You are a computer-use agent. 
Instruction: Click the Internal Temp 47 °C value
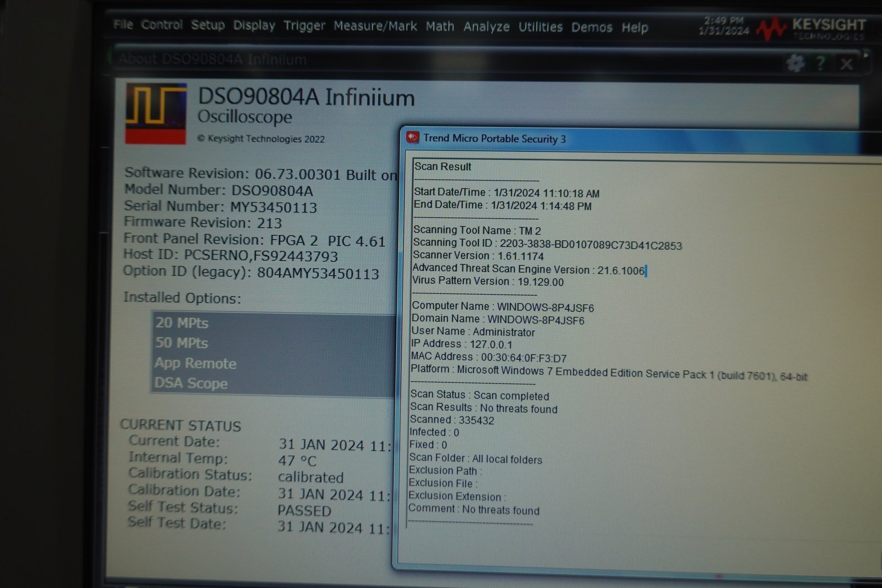click(297, 461)
